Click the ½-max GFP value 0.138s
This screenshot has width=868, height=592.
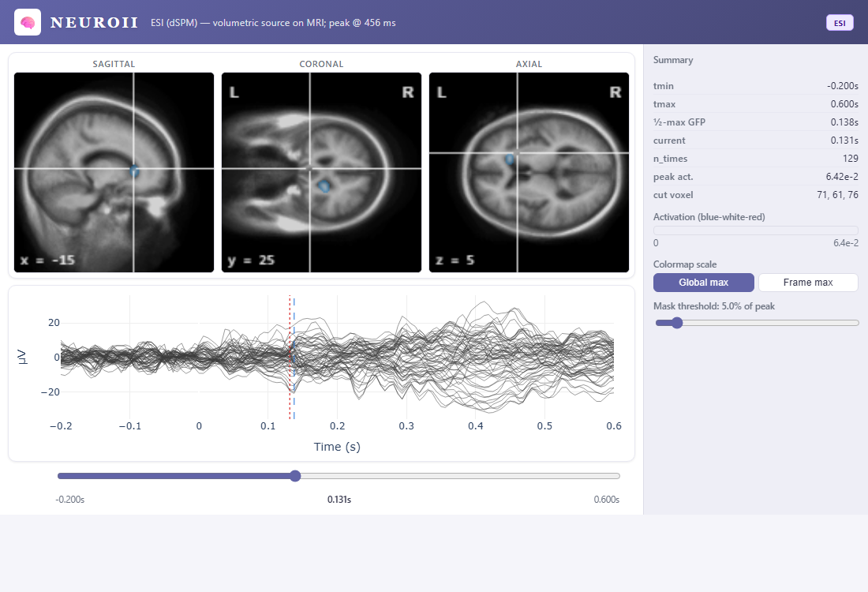[x=844, y=122]
